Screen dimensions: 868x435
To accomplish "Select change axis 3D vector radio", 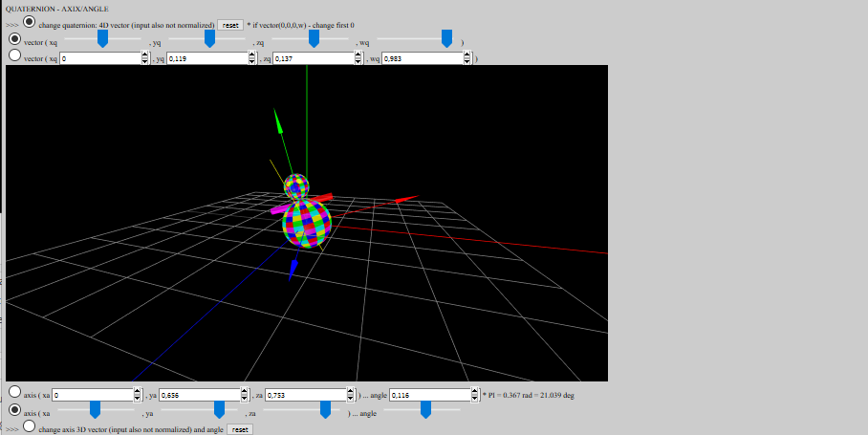I will tap(30, 426).
